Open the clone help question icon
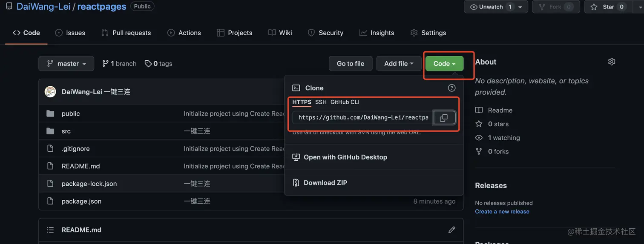 click(x=451, y=88)
